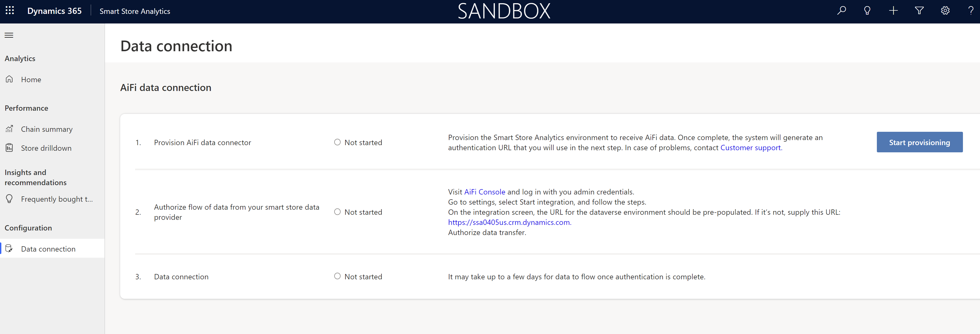The width and height of the screenshot is (980, 334).
Task: Click Start provisioning button for AiFi connector
Action: pos(919,142)
